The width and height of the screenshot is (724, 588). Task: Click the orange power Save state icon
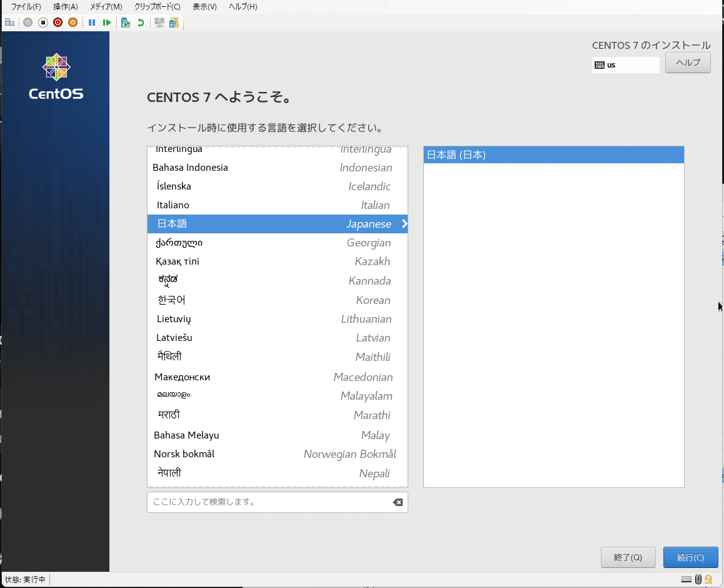tap(72, 22)
